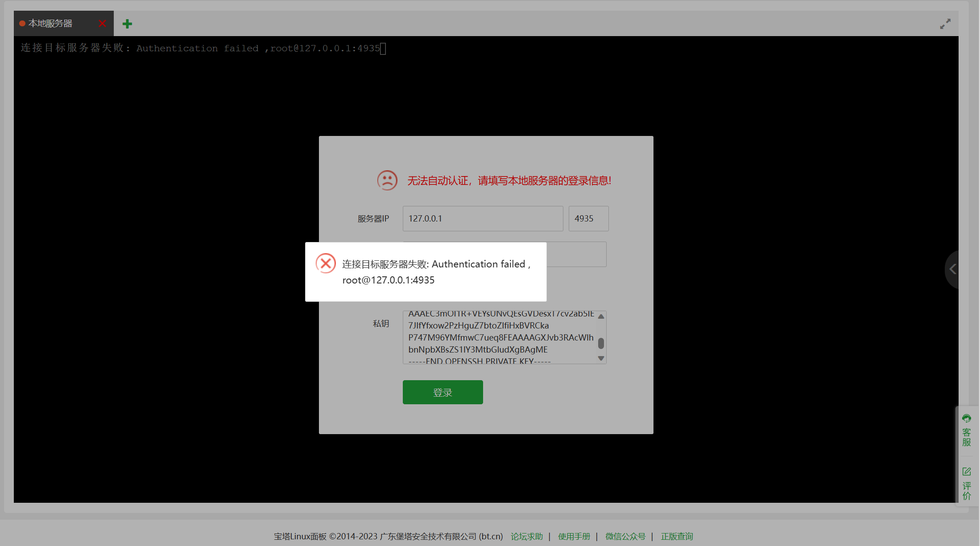Add a new terminal tab with plus icon
This screenshot has height=546, width=980.
click(127, 24)
